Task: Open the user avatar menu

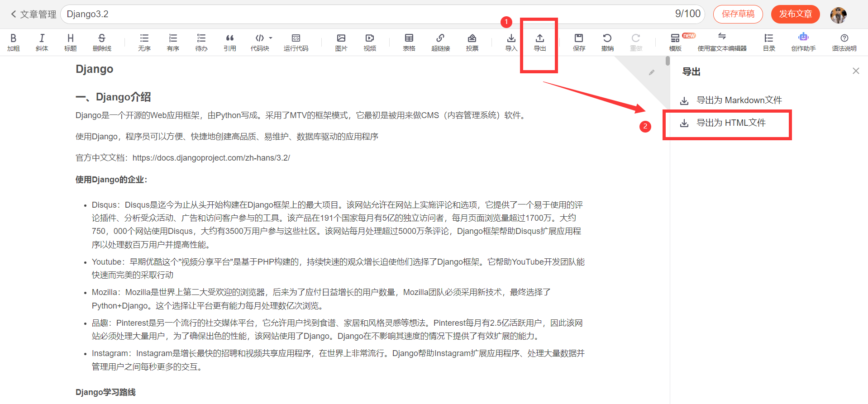Action: 838,15
